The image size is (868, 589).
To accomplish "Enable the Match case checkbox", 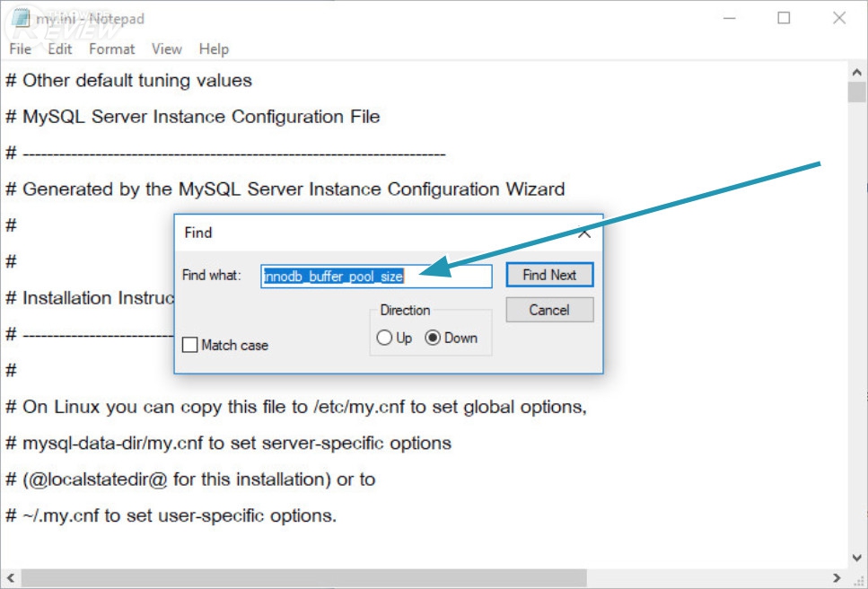I will pyautogui.click(x=190, y=345).
